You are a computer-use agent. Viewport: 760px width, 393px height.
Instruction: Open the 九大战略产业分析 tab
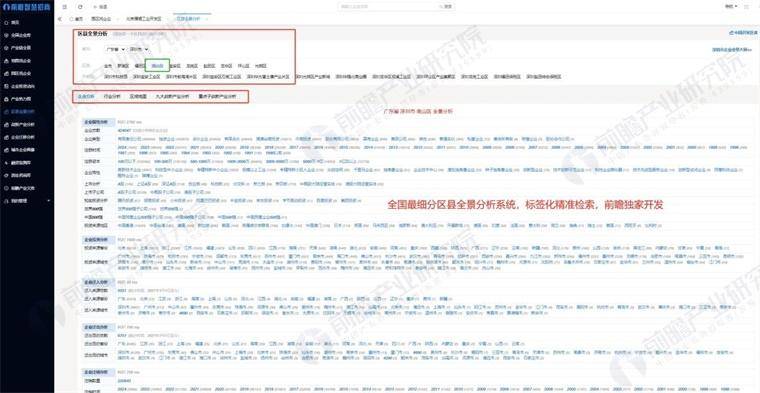172,96
